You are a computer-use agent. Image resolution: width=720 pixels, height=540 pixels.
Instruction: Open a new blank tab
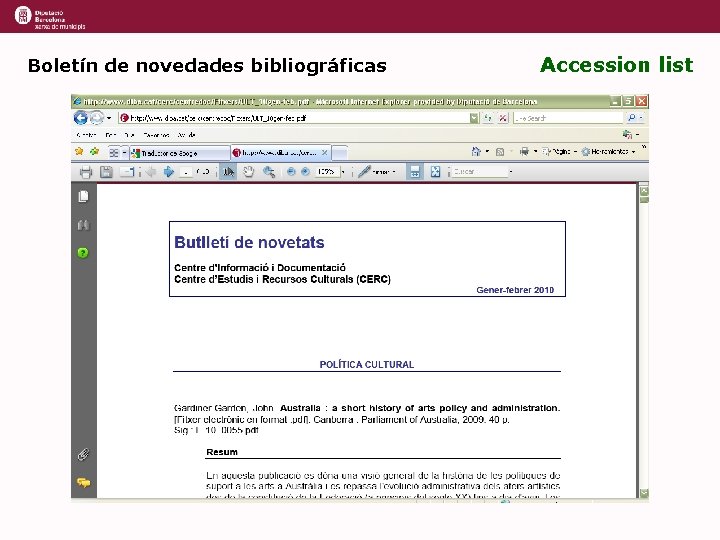coord(339,152)
